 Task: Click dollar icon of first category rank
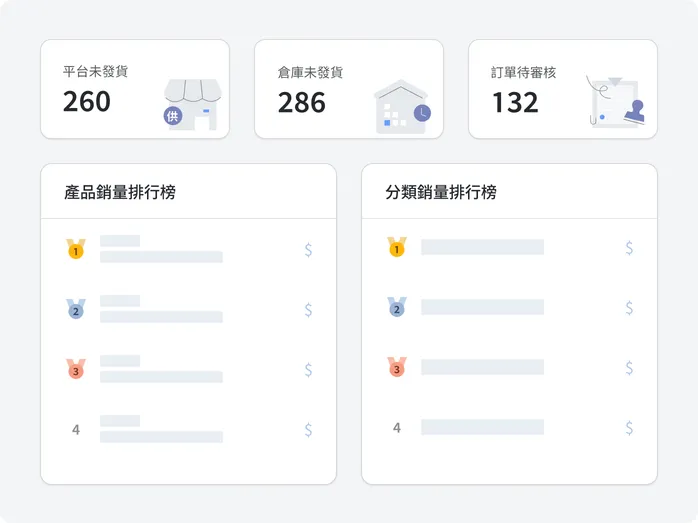tap(629, 248)
